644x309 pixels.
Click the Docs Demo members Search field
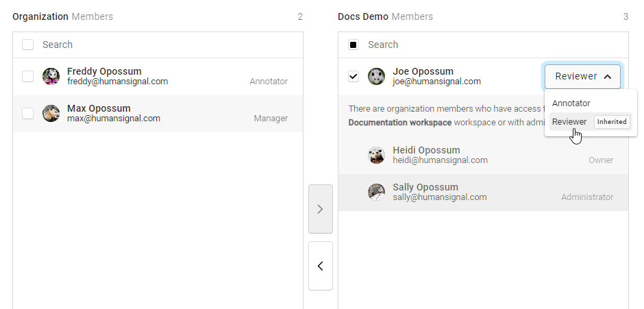coord(490,45)
